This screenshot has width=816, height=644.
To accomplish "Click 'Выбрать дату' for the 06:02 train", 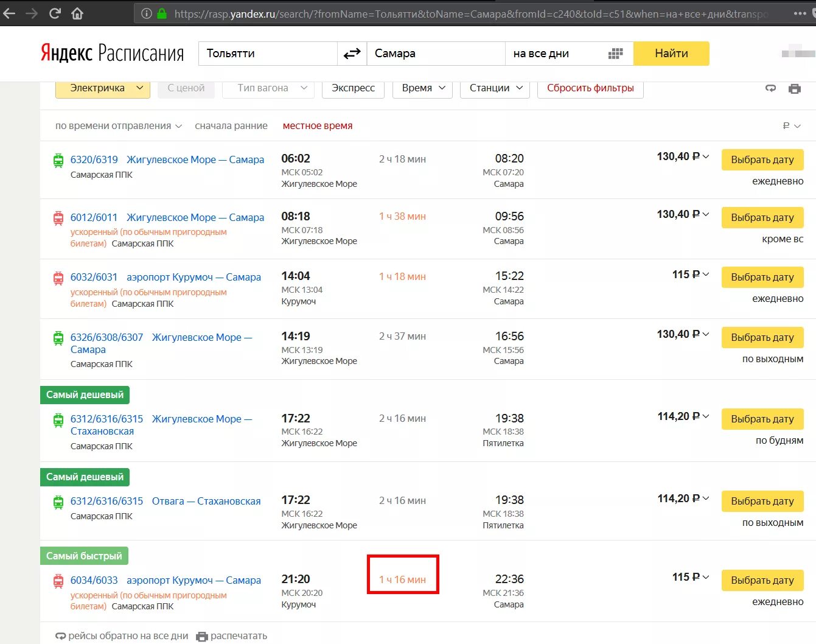I will pyautogui.click(x=762, y=159).
